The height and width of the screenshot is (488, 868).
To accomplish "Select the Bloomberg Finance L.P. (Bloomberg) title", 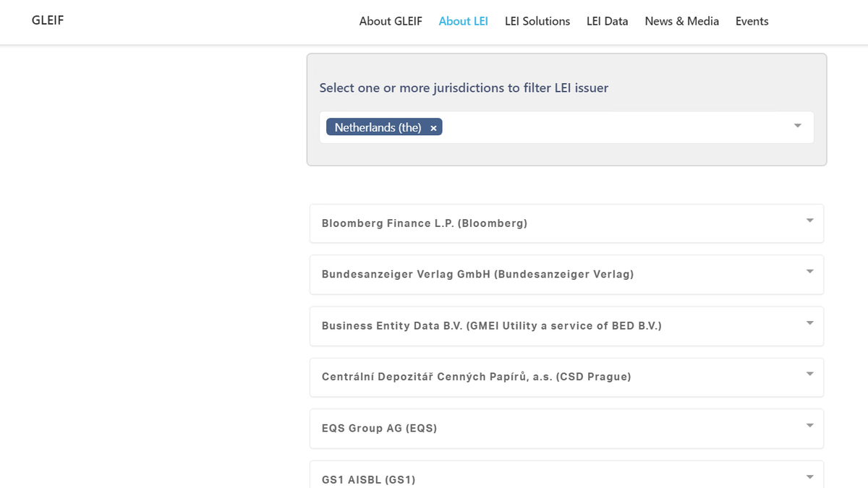I will pos(425,223).
